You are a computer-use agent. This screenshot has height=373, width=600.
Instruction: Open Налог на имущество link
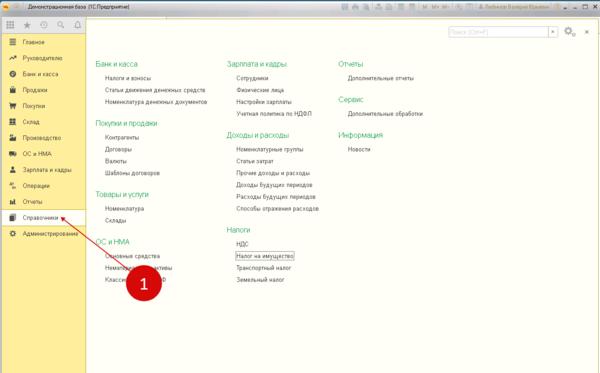[x=265, y=256]
